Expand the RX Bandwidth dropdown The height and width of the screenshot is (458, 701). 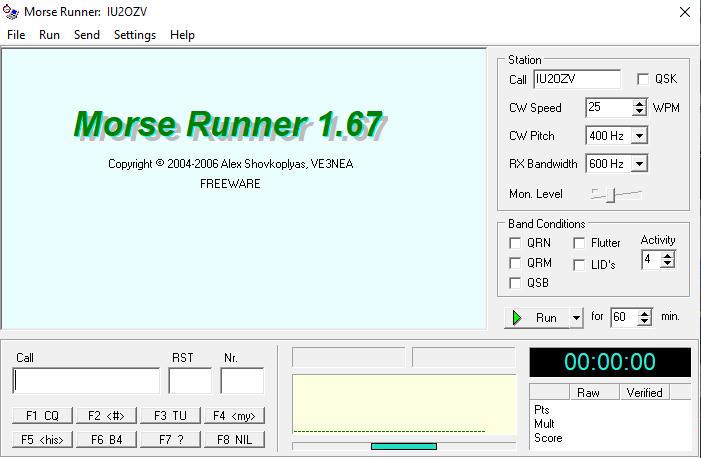coord(639,164)
